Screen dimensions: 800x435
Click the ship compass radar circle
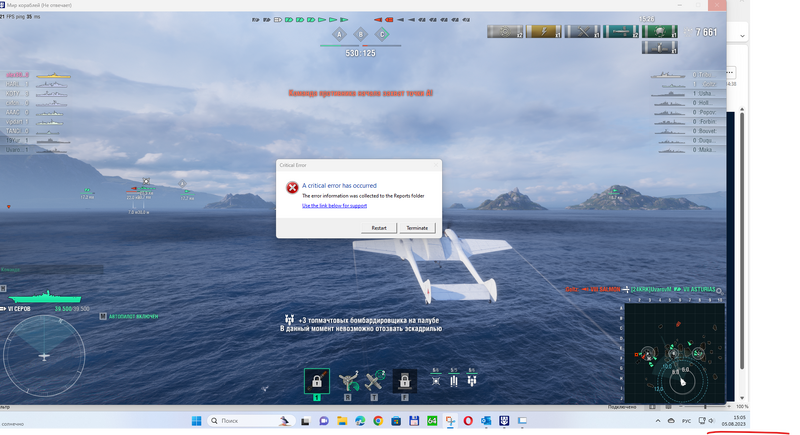44,355
